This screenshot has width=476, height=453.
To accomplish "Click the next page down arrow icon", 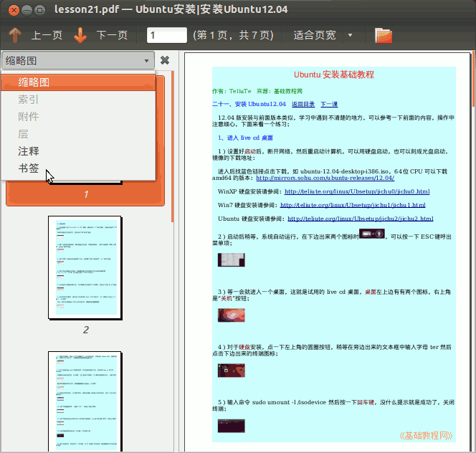I will coord(80,35).
